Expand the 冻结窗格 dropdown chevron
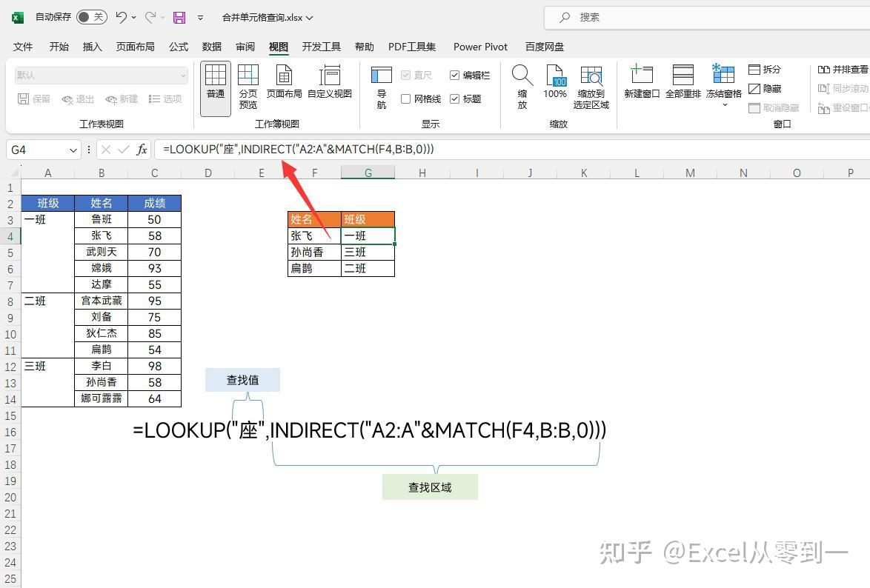870x588 pixels. coord(724,105)
